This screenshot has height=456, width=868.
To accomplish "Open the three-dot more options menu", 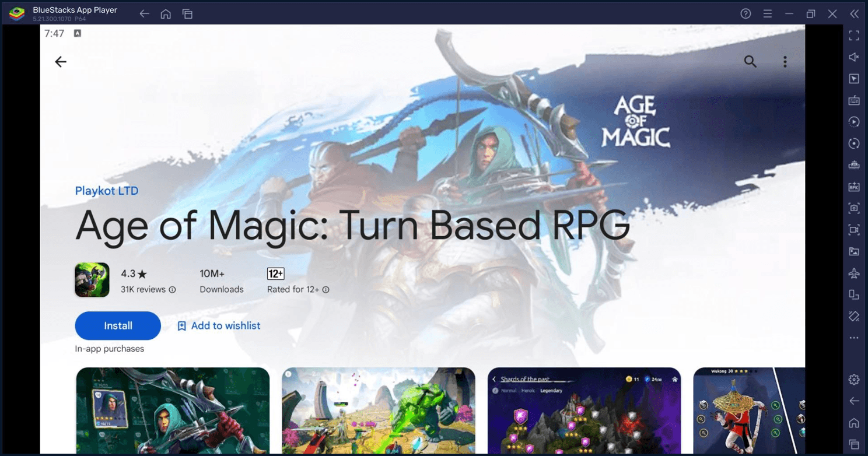I will [x=785, y=62].
